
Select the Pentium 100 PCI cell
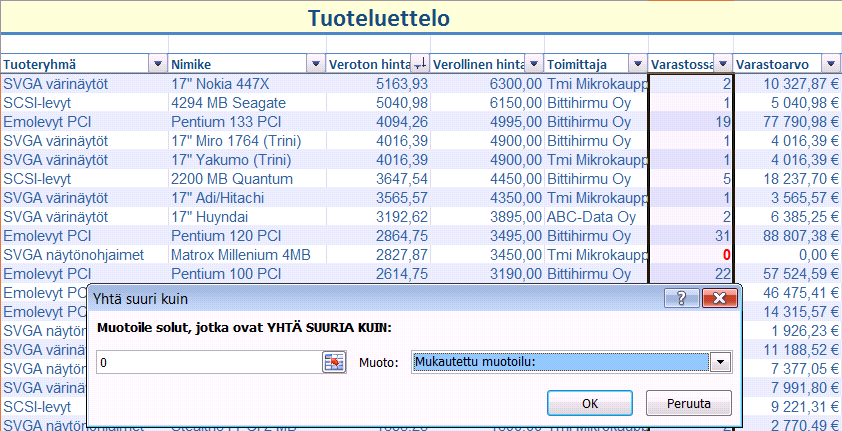tap(247, 274)
